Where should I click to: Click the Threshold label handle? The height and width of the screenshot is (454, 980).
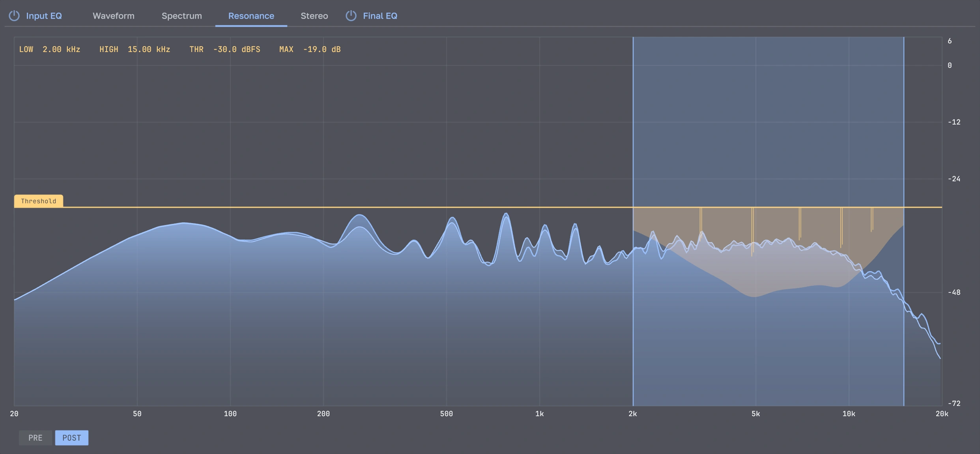coord(39,201)
